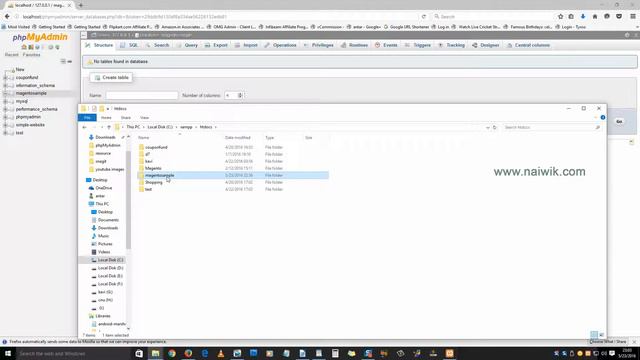Screen dimensions: 640x360
Task: Expand the simple-website database node
Action: pyautogui.click(x=5, y=125)
